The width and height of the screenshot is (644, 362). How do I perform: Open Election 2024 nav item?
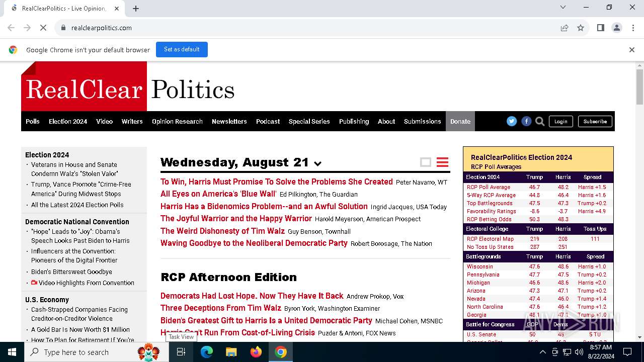pyautogui.click(x=68, y=121)
